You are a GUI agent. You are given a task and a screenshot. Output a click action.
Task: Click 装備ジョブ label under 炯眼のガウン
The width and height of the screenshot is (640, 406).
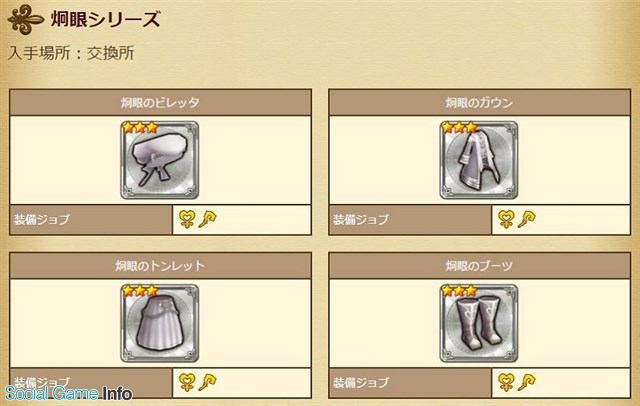click(360, 220)
